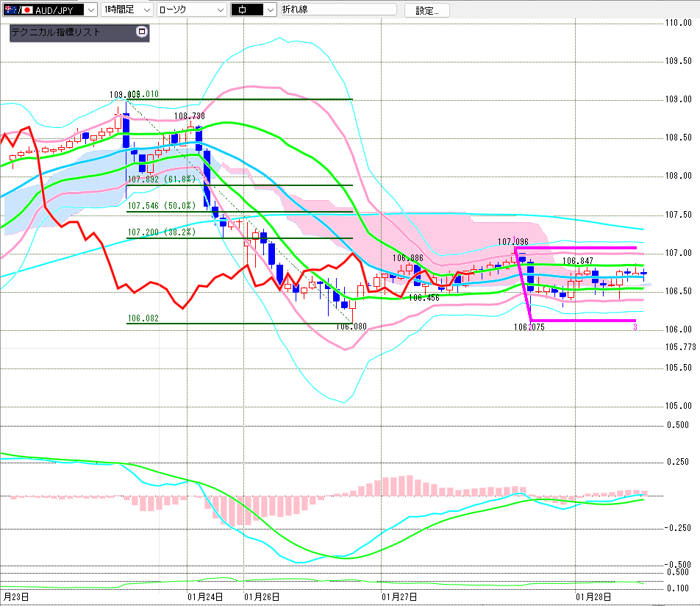
Task: Click the 106.082 Fibonacci base line label
Action: coord(143,318)
